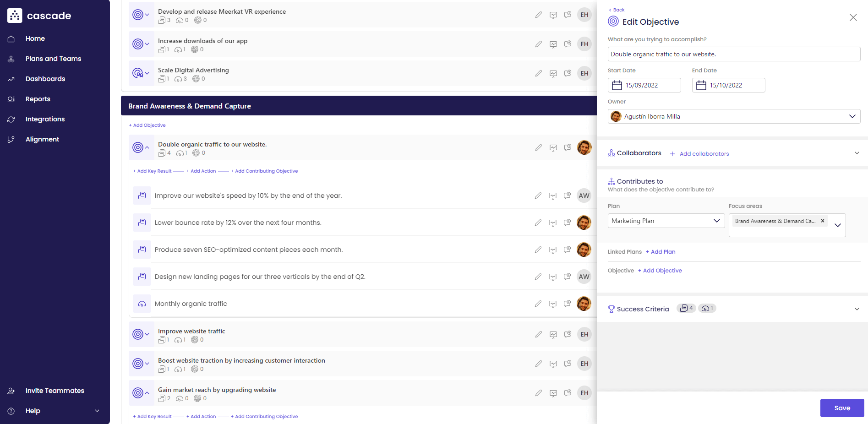Open the progress update icon for 'Monthly organic traffic'
The width and height of the screenshot is (868, 424).
coord(553,304)
